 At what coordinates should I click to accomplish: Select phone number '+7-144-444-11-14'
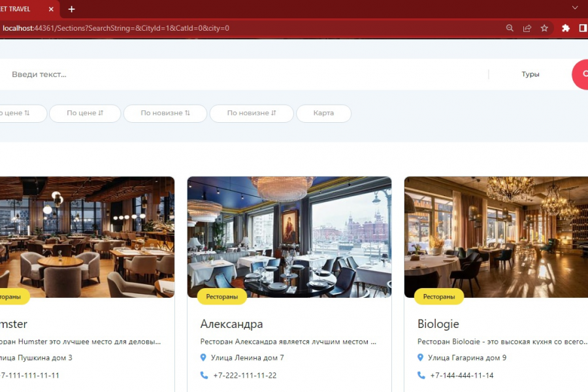(462, 376)
